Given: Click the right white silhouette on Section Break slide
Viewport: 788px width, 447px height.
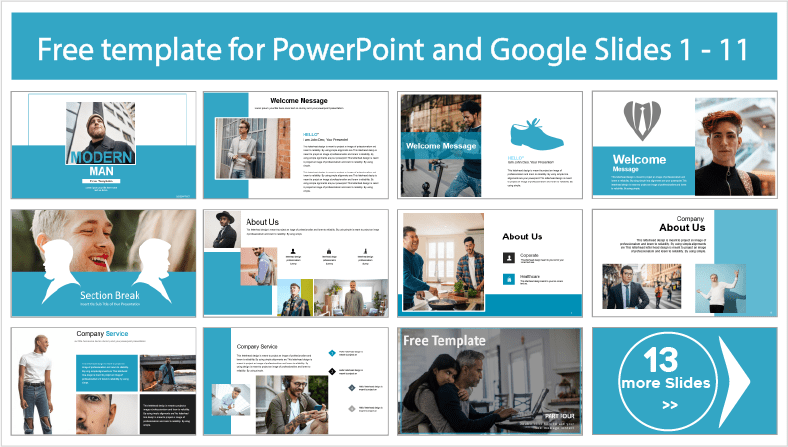Looking at the screenshot, I should pos(153,272).
